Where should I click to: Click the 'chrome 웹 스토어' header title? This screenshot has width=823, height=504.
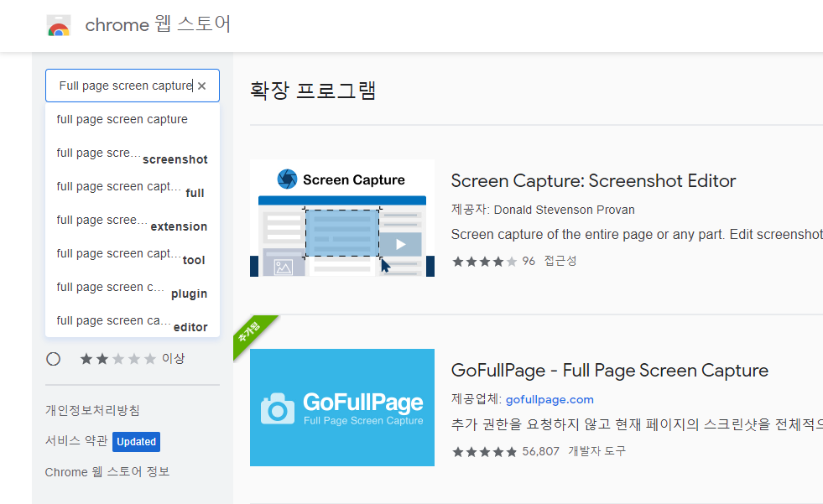click(158, 24)
